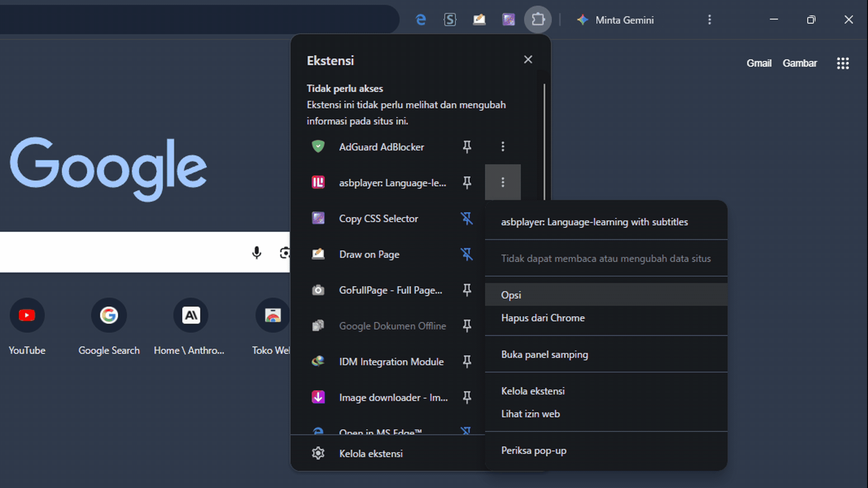Click the Ekstensi popup vertical scrollbar
Viewport: 868px width, 488px height.
[x=544, y=141]
